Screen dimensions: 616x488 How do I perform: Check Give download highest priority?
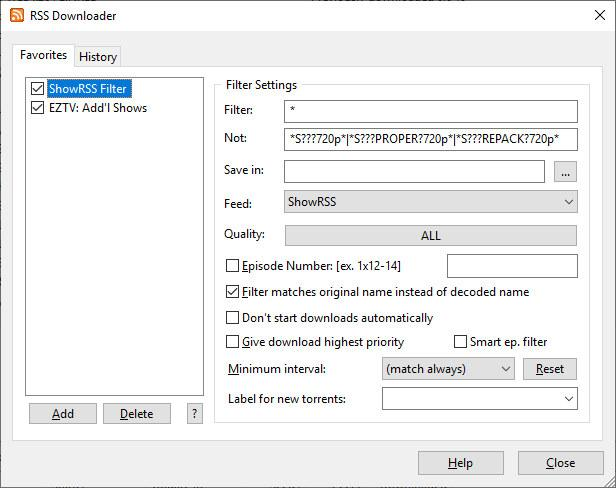(x=232, y=341)
